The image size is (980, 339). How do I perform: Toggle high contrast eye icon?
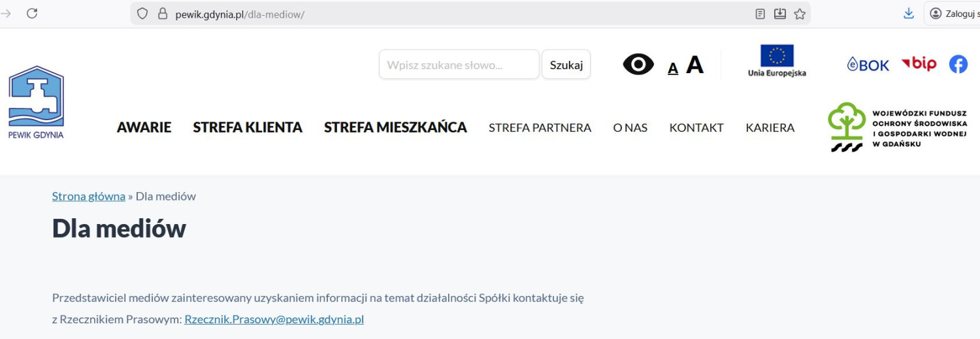pos(638,64)
